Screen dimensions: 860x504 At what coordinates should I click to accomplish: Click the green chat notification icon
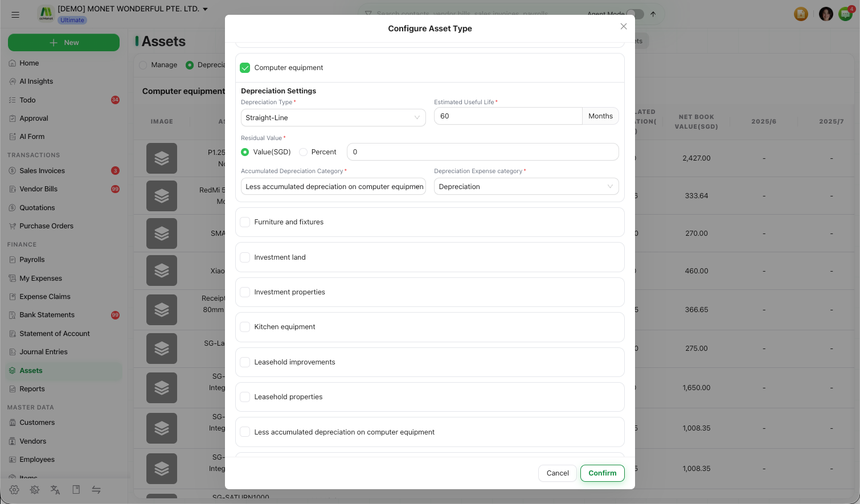[845, 14]
